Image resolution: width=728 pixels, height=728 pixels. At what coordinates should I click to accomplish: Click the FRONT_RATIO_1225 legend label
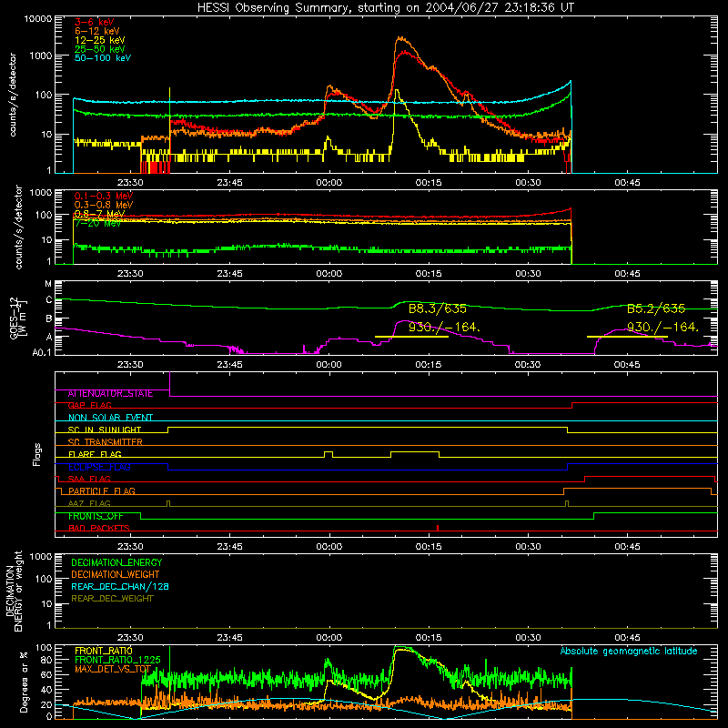pyautogui.click(x=117, y=660)
